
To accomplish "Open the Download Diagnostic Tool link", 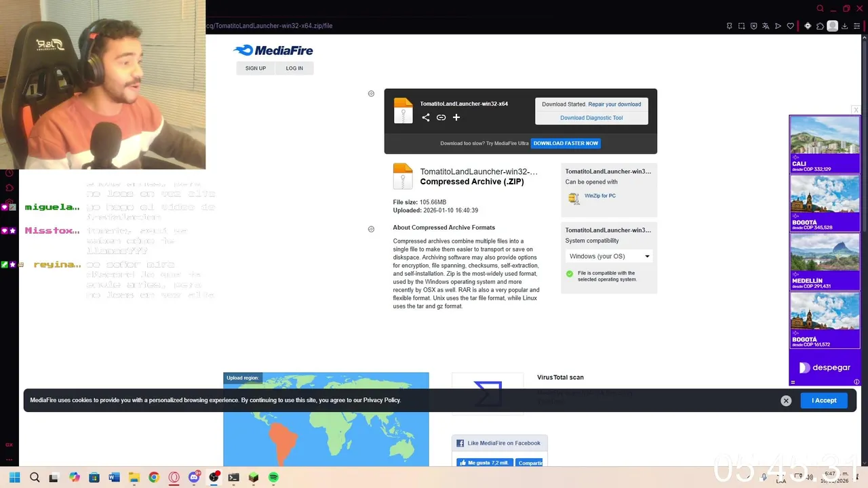I will pos(591,118).
